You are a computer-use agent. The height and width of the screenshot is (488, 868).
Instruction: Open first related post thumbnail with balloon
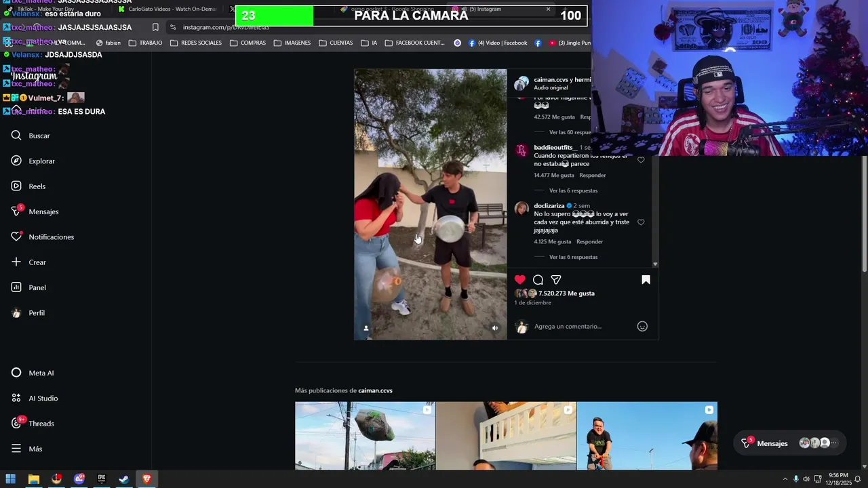(x=365, y=435)
